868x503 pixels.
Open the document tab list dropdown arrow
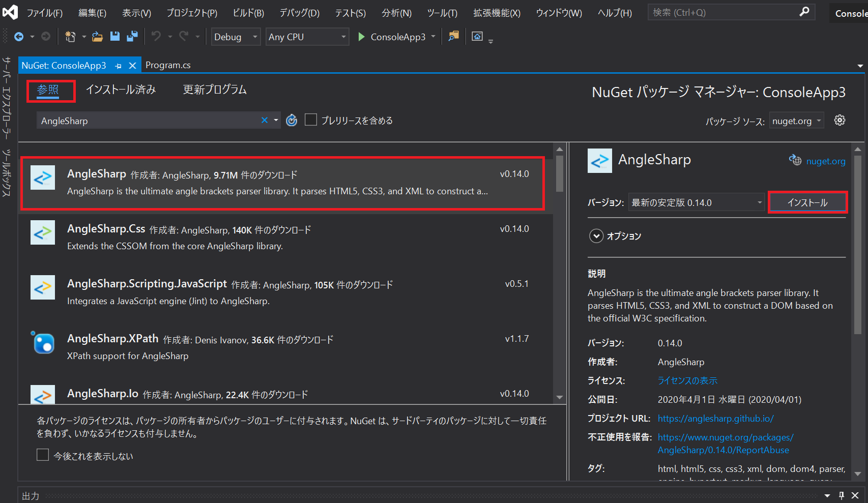[x=860, y=66]
